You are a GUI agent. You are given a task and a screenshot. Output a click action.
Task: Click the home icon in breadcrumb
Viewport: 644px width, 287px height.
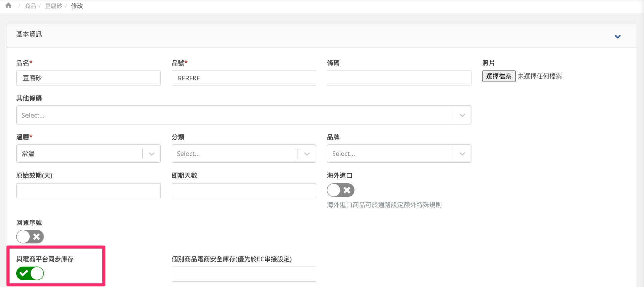coord(9,6)
